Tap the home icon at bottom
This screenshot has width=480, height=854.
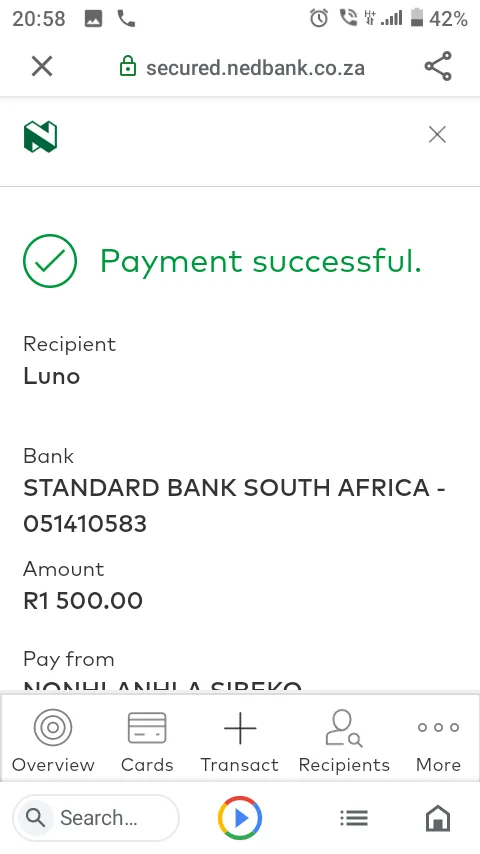pyautogui.click(x=438, y=818)
